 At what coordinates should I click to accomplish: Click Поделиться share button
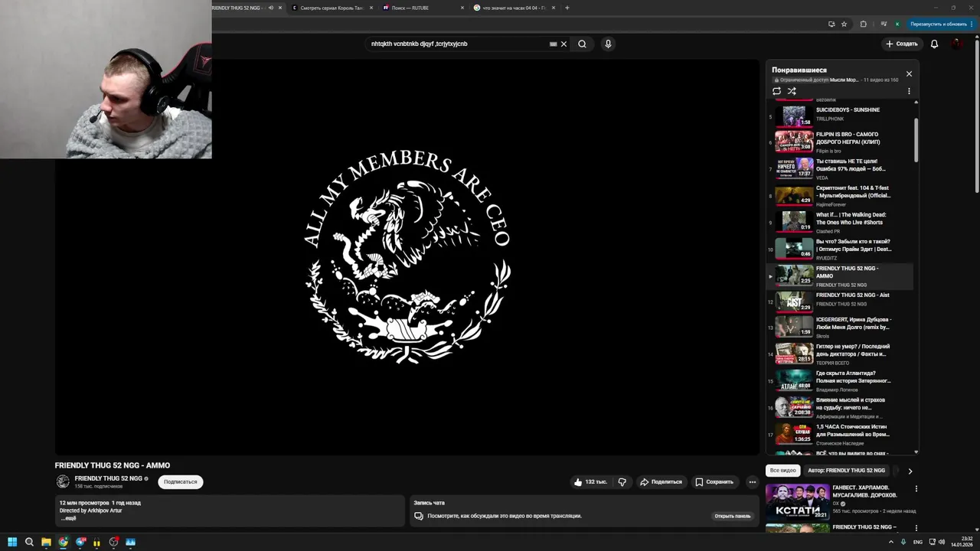coord(661,482)
